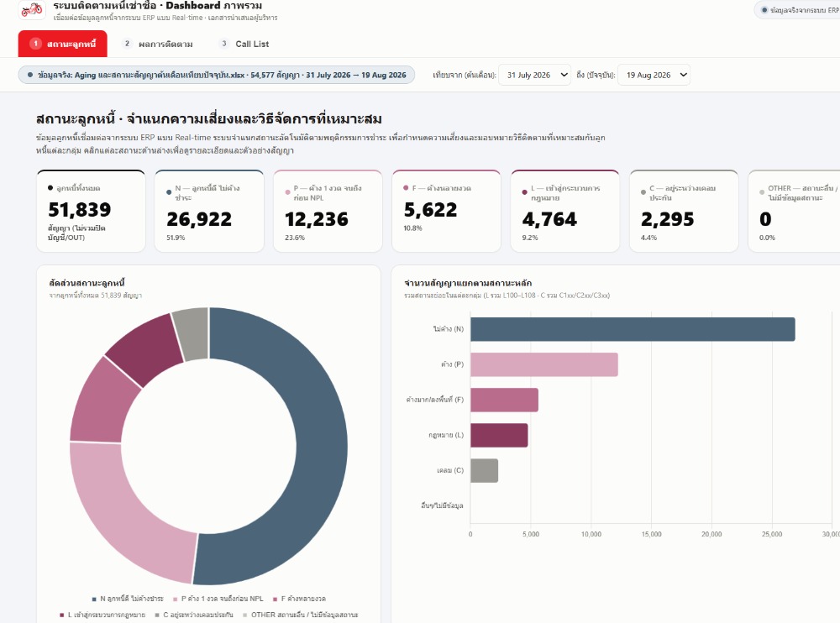The image size is (840, 623).
Task: Click the gray C donut segment
Action: tap(192, 333)
